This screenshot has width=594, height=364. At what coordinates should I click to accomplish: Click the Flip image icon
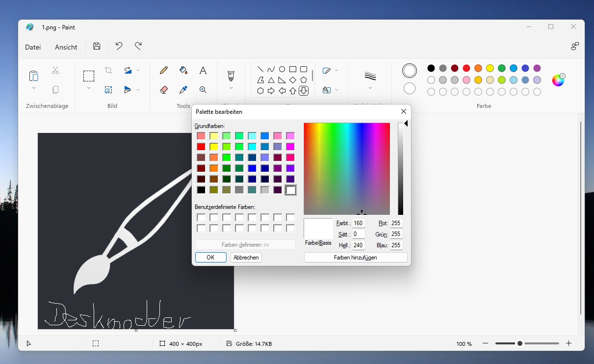click(128, 90)
